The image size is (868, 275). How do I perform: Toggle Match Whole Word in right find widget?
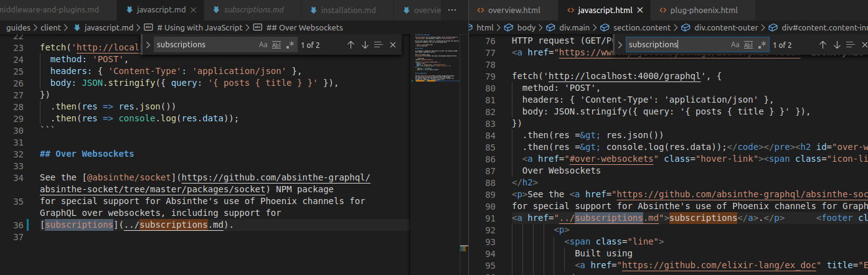[x=748, y=45]
